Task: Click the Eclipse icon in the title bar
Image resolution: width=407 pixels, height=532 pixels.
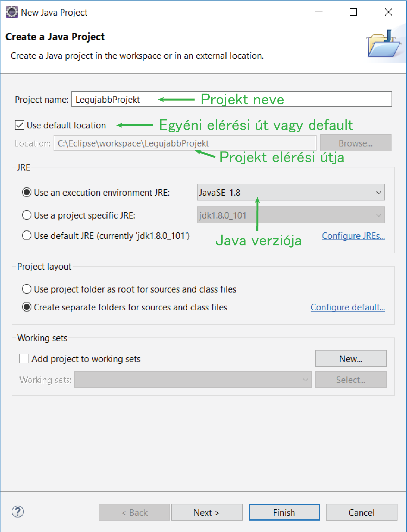Action: [x=12, y=12]
